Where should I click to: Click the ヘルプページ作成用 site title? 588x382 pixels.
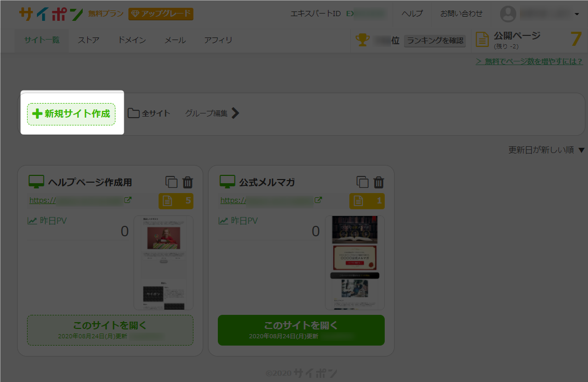click(x=90, y=182)
